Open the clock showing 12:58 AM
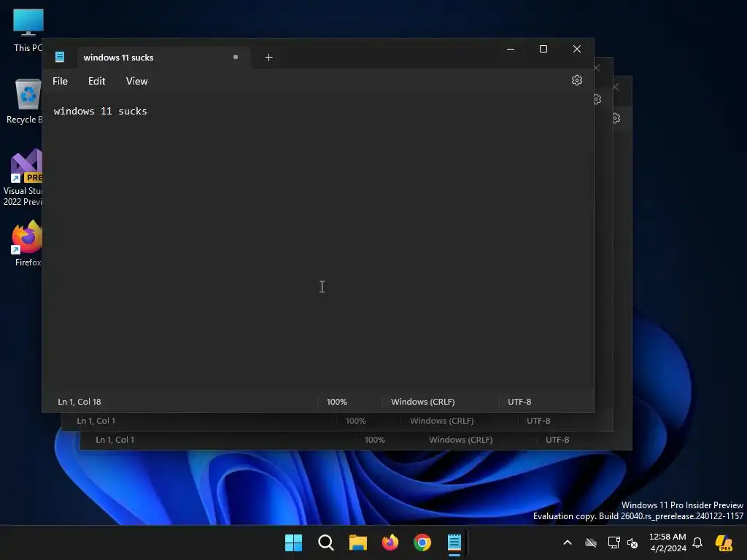747x560 pixels. [668, 542]
